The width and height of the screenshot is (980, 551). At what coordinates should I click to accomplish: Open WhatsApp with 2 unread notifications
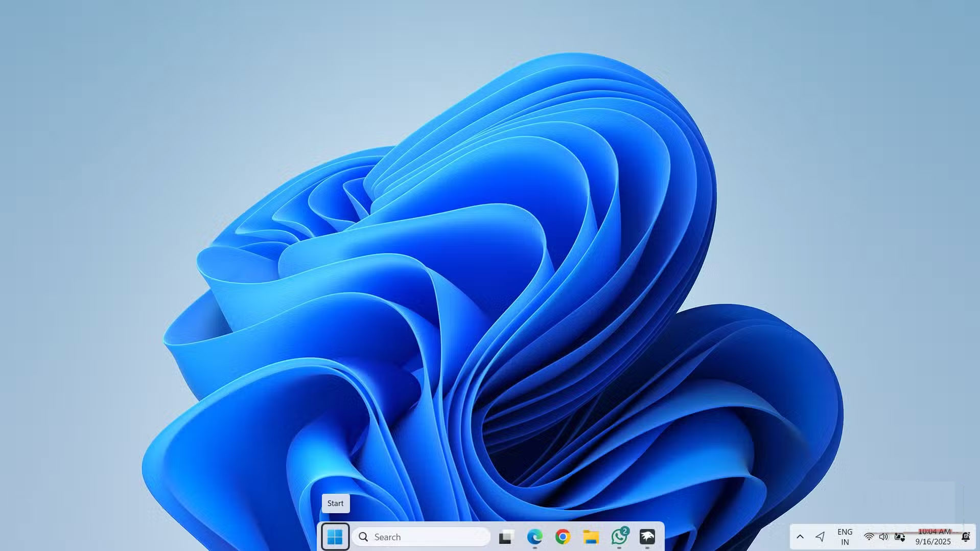pos(618,538)
